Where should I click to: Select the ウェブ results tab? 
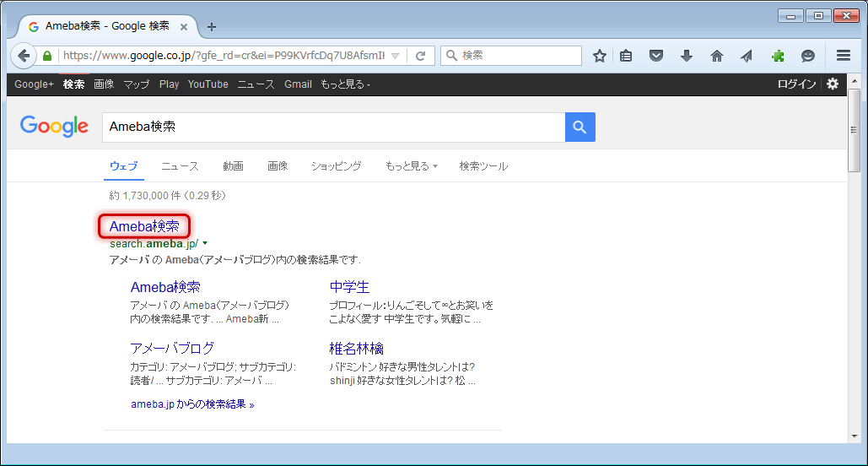pos(123,166)
